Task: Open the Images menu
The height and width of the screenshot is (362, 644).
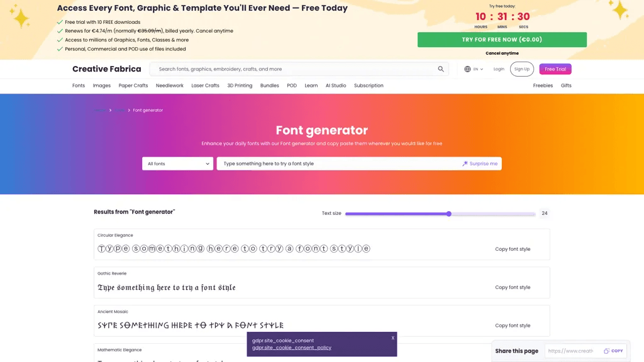Action: click(101, 85)
